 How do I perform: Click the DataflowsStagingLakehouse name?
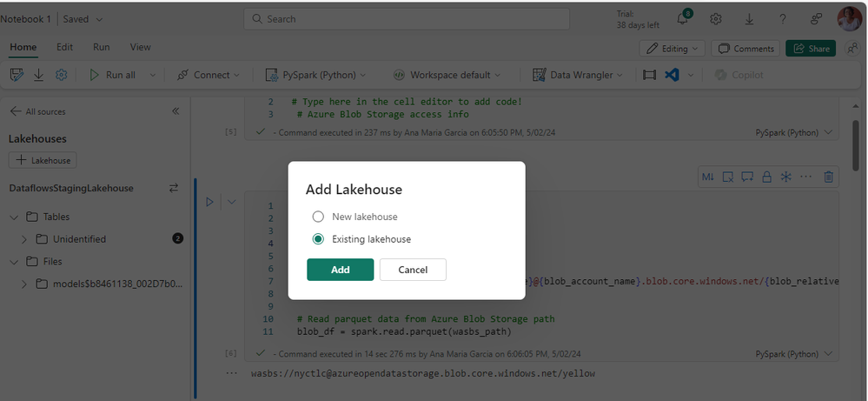(x=71, y=188)
